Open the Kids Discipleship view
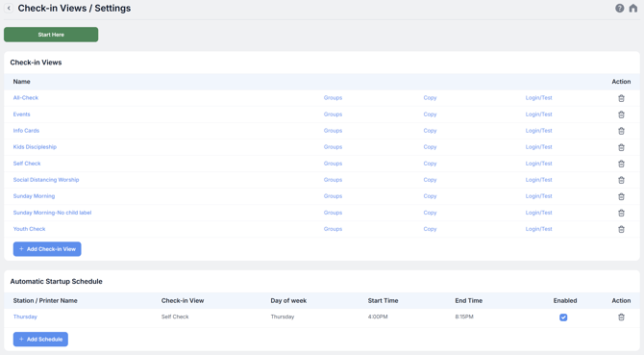 [x=35, y=147]
